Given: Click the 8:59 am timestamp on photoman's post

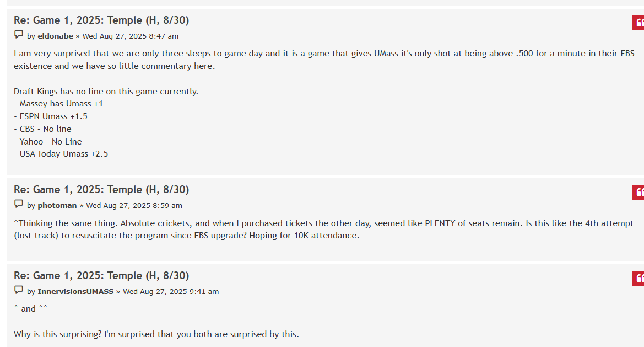Looking at the screenshot, I should pos(134,206).
